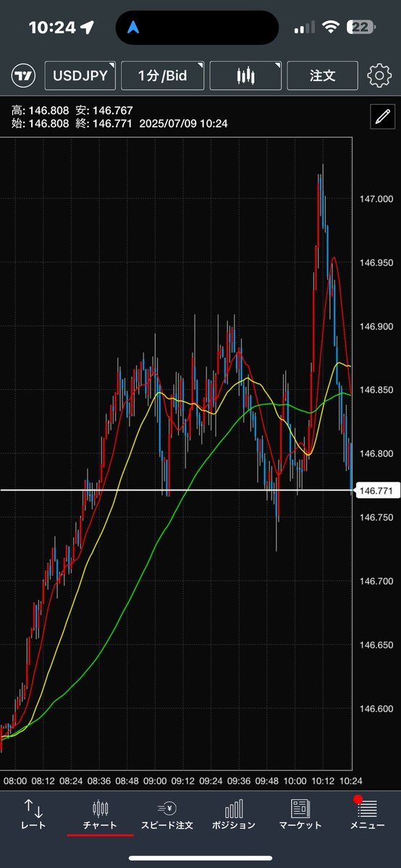Tap the 146.700 price axis label

[375, 581]
